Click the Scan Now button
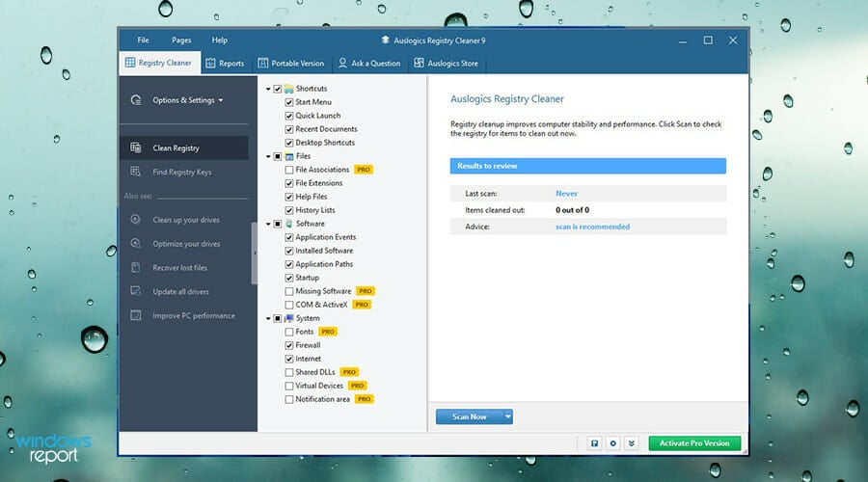The width and height of the screenshot is (868, 482). coord(470,416)
